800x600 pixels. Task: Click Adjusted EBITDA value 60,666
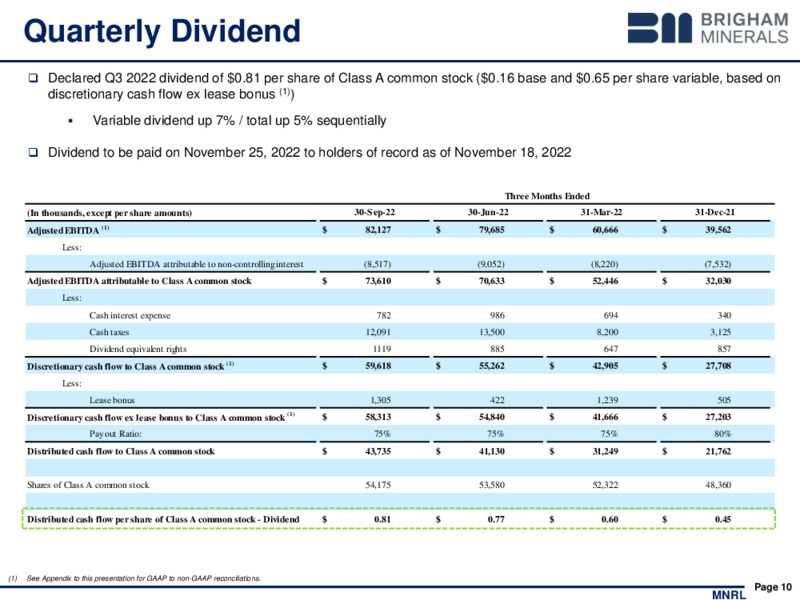[x=605, y=230]
